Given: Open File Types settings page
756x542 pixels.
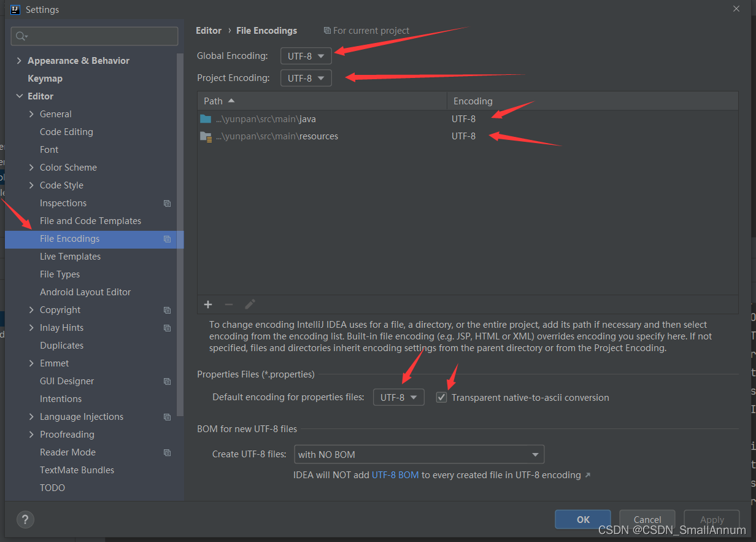Looking at the screenshot, I should click(60, 274).
